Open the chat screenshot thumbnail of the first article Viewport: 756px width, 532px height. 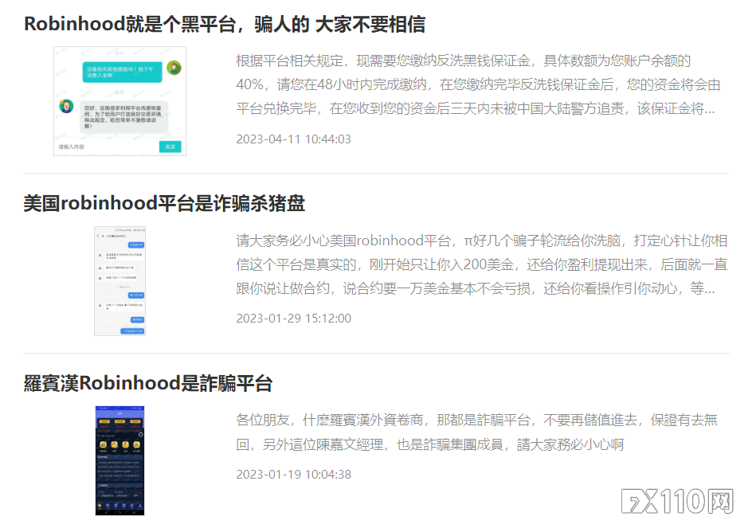(x=119, y=101)
